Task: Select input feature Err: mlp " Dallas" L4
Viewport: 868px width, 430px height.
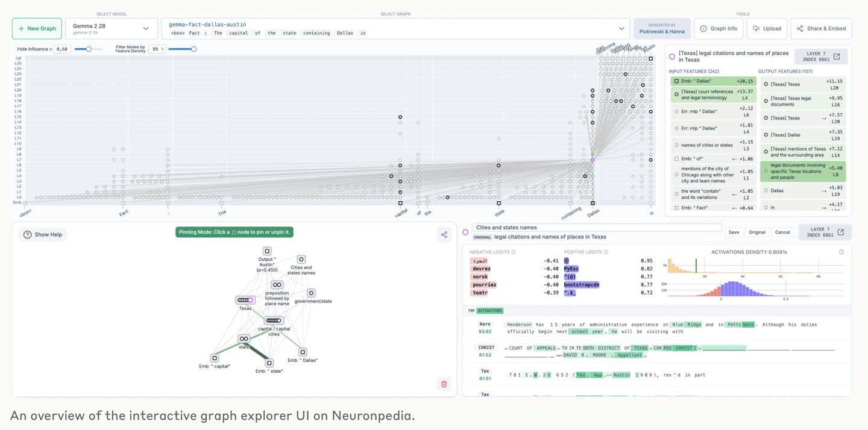Action: 713,128
